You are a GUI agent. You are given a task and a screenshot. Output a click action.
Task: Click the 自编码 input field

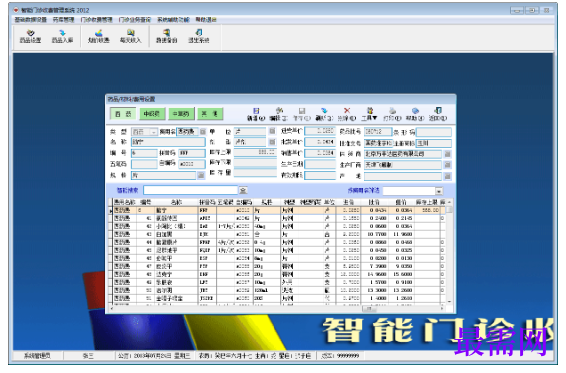click(192, 164)
